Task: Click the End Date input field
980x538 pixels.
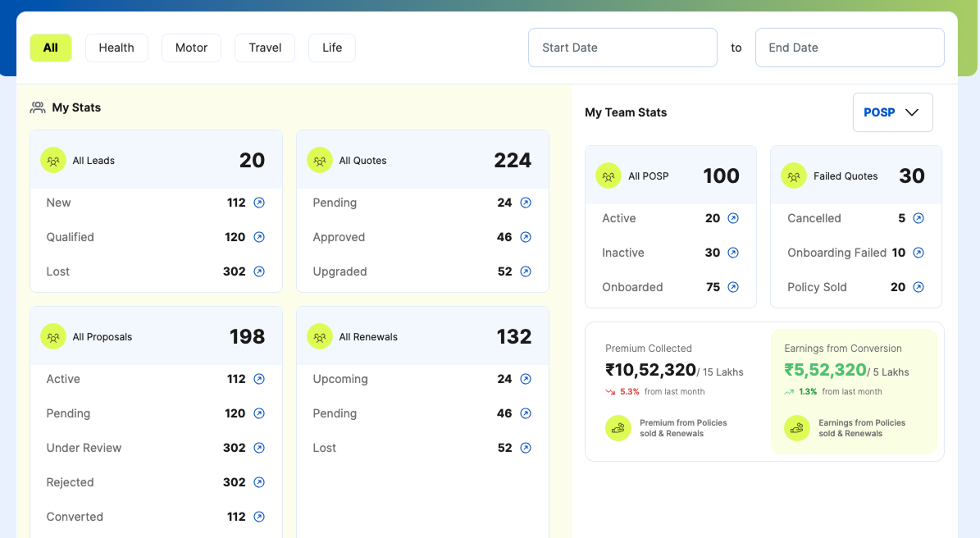Action: pos(849,48)
